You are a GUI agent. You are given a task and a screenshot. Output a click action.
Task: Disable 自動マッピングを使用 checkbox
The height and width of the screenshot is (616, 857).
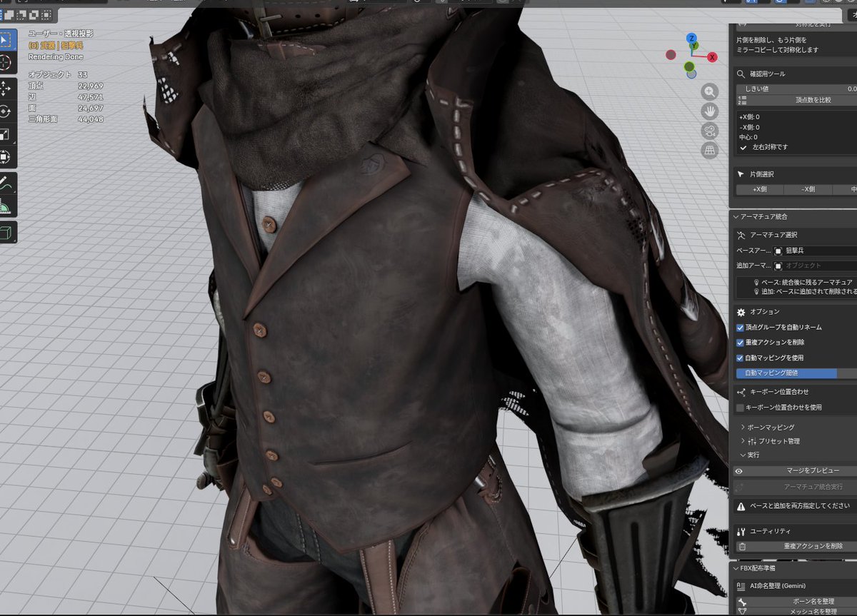click(740, 358)
